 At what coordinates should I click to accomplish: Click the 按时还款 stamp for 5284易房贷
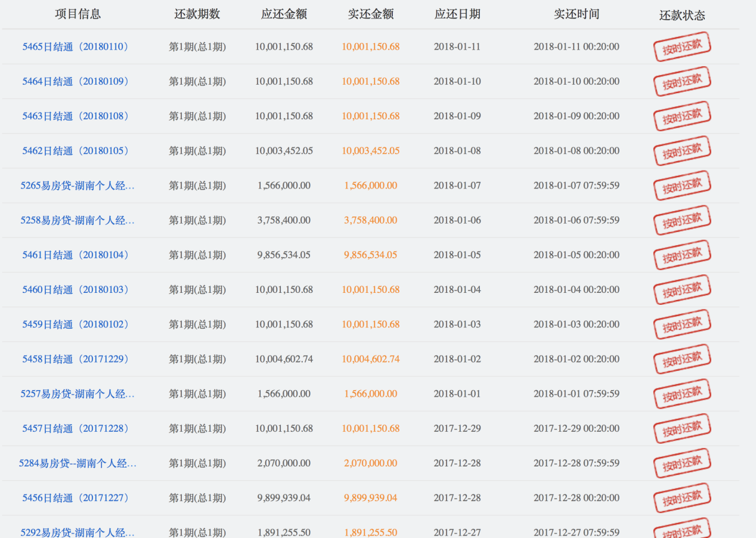pyautogui.click(x=681, y=463)
